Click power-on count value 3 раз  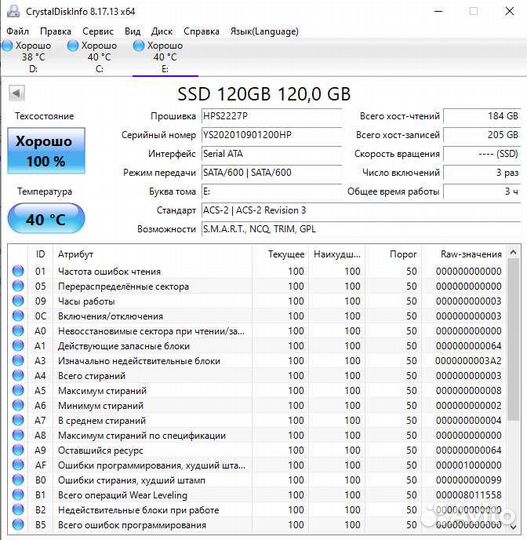point(482,172)
